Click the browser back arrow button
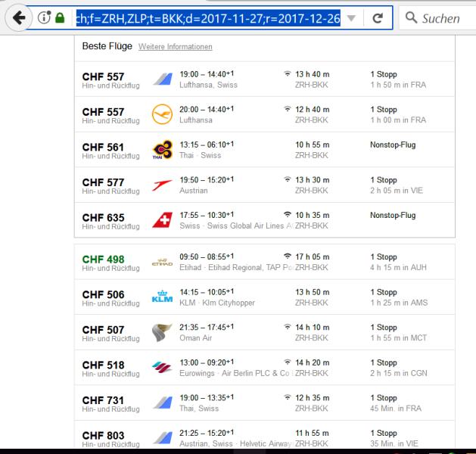476x454 pixels. (19, 17)
